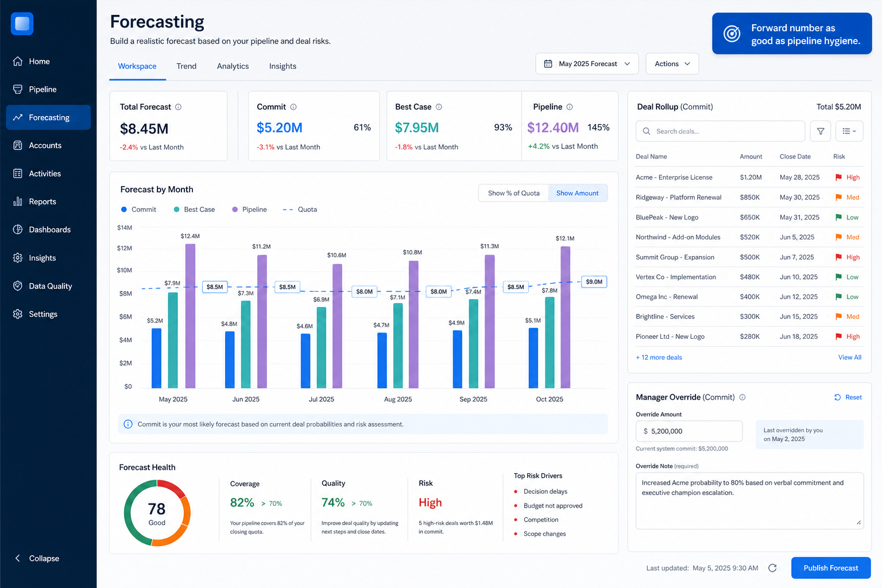Toggle the Best Case legend series

tap(194, 210)
